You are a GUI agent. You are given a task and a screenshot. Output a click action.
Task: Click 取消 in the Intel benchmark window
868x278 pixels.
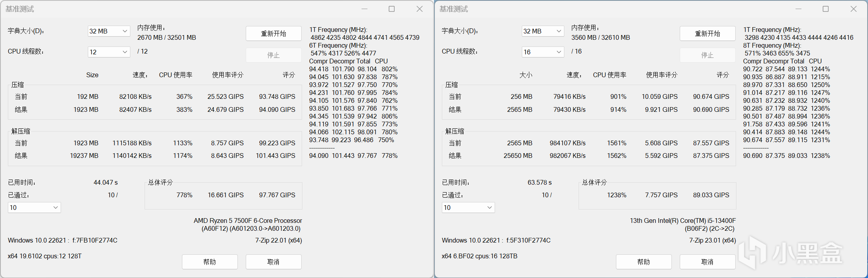[707, 262]
